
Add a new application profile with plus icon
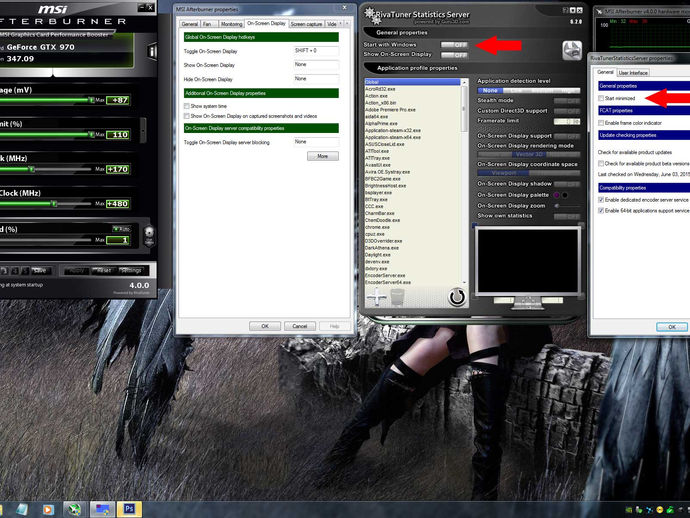[377, 297]
